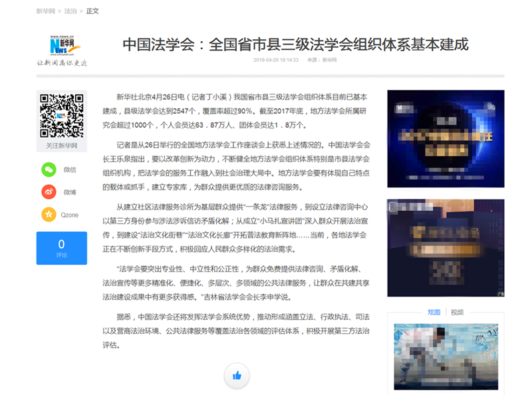Switch to the 炫图 tab
Viewport: 532px width, 395px height.
tap(434, 312)
